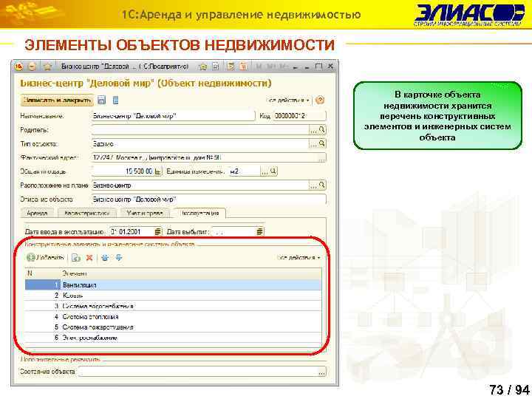
Task: Click magnifier icon of Расположение на плане field
Action: (x=322, y=185)
